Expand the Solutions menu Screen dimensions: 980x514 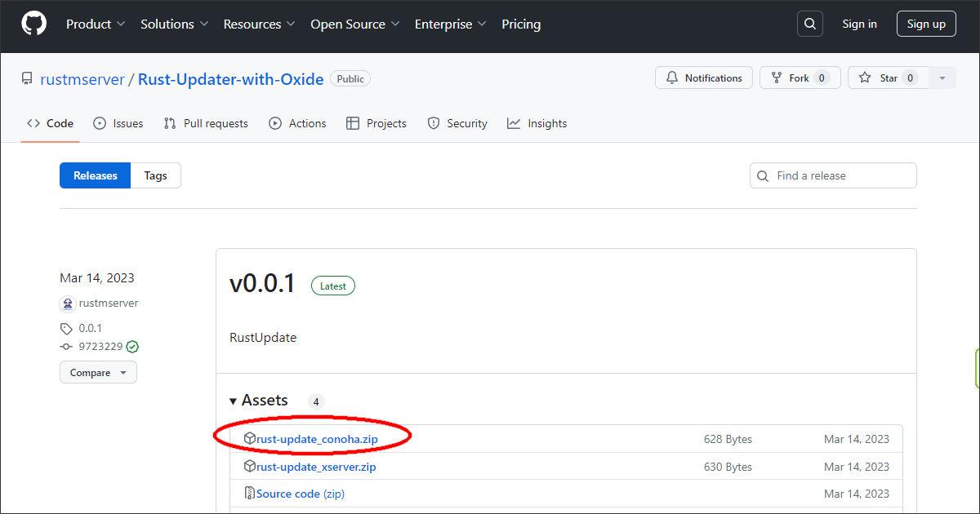point(174,24)
